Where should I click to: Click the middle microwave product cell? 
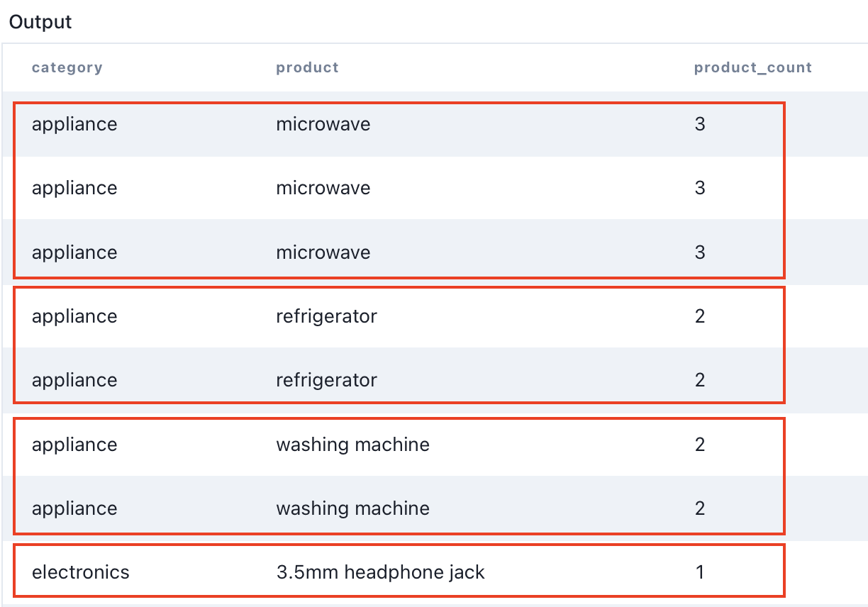323,189
